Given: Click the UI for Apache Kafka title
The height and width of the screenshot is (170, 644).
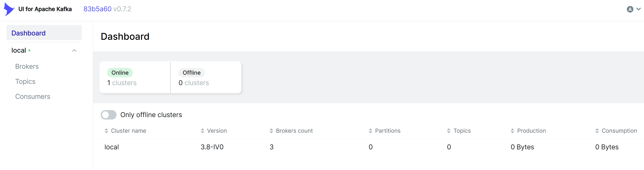Looking at the screenshot, I should point(45,9).
